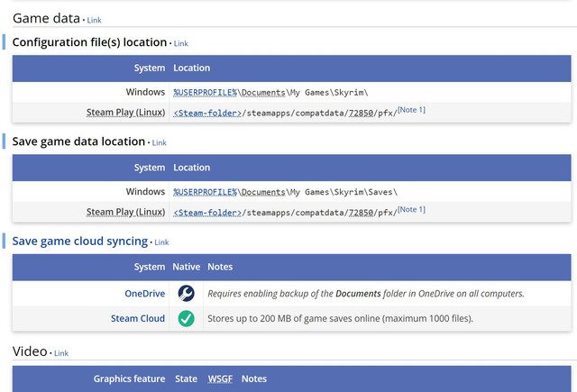Open the Link beside Save game data location
The width and height of the screenshot is (577, 392).
[x=160, y=143]
